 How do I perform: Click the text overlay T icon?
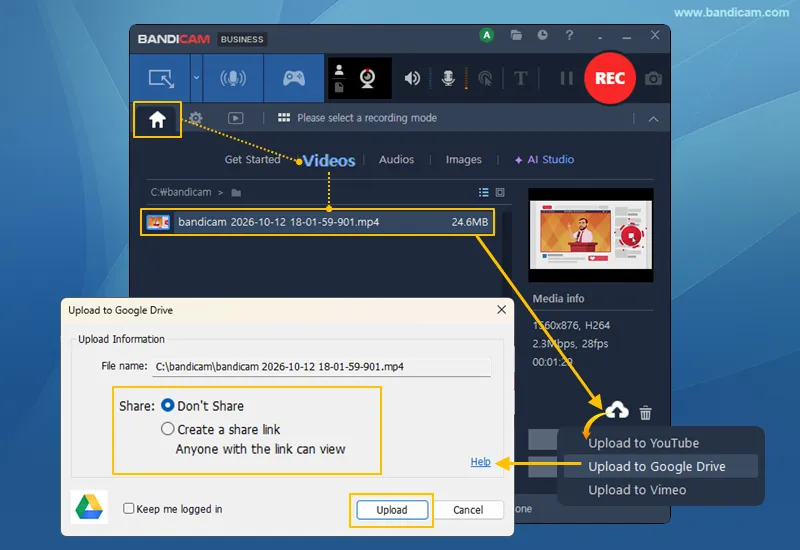tap(520, 79)
